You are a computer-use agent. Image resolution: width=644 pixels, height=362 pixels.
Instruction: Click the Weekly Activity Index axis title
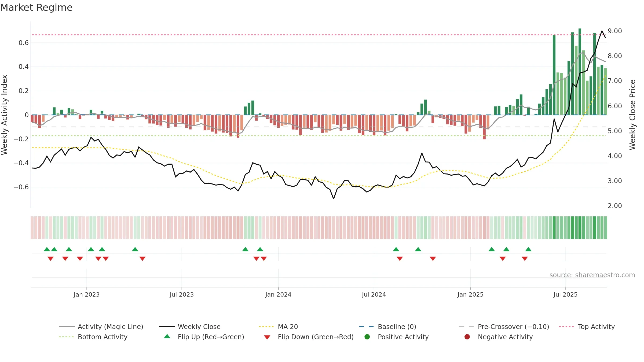click(5, 115)
